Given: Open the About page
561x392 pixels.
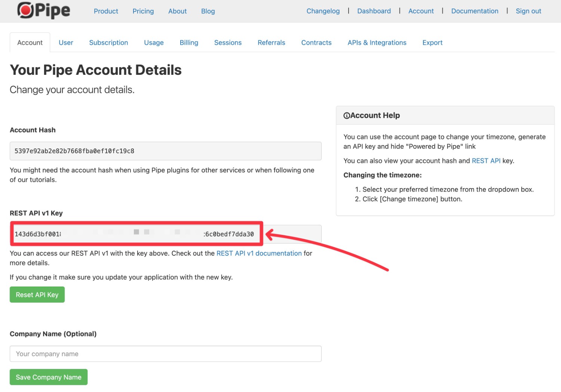Looking at the screenshot, I should tap(177, 11).
